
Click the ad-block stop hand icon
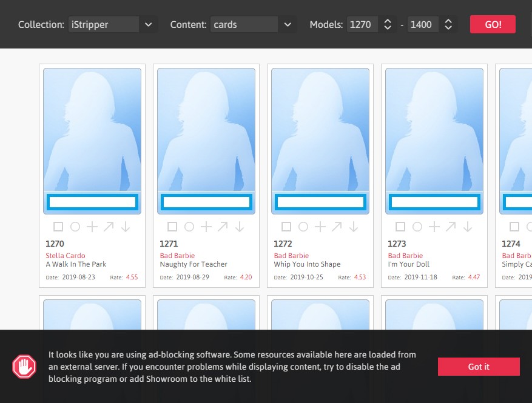click(x=24, y=367)
